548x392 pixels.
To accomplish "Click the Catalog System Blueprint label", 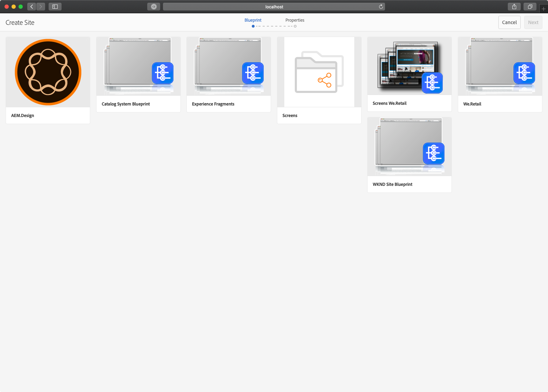I will 126,104.
